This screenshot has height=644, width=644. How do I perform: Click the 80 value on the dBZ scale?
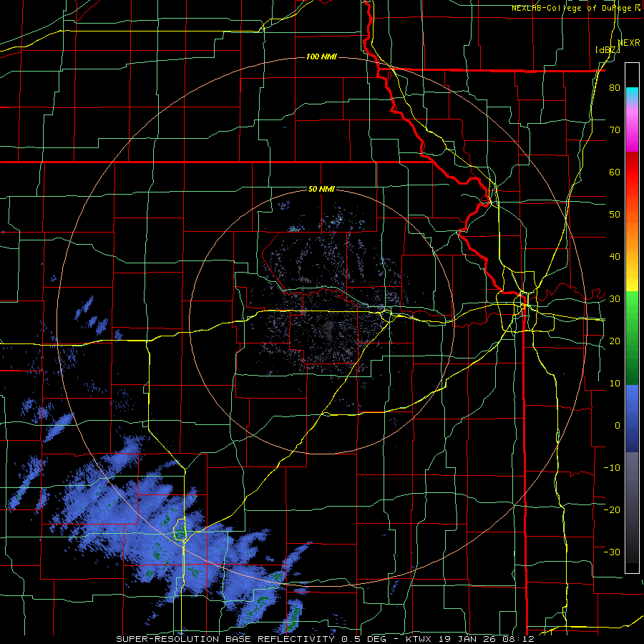pyautogui.click(x=615, y=87)
